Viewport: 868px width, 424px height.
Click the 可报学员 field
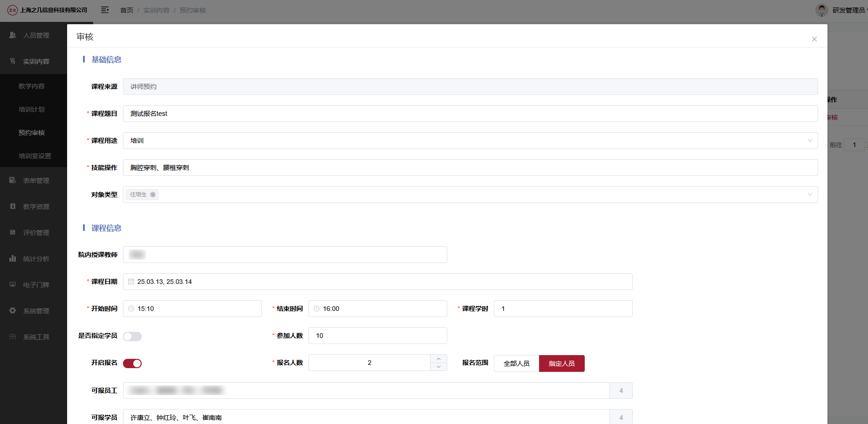pos(366,417)
